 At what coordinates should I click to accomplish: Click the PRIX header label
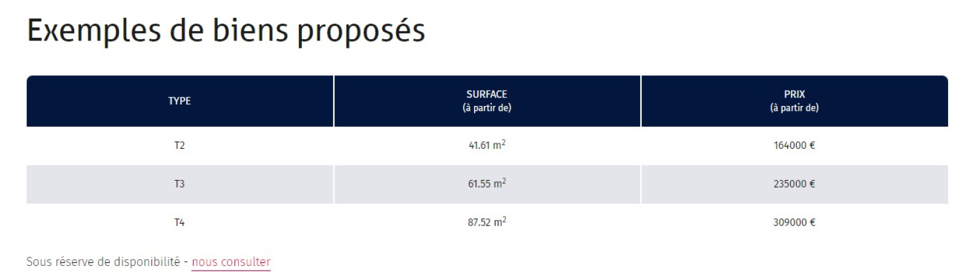[794, 94]
